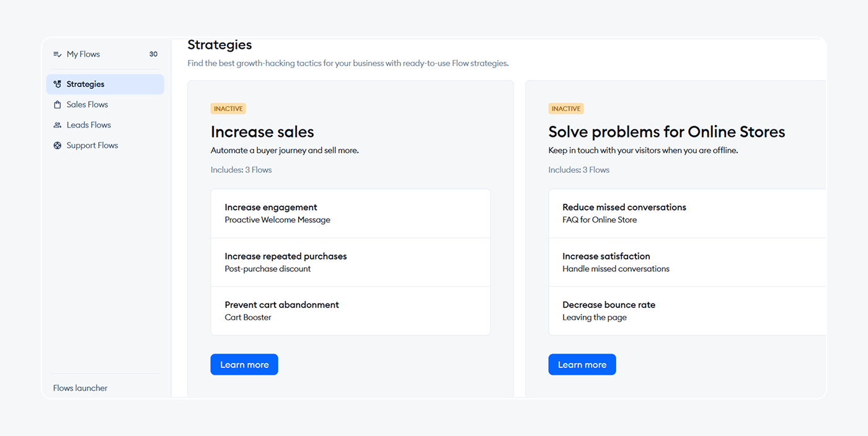The width and height of the screenshot is (868, 436).
Task: Click the Increase sales strategy title
Action: click(x=262, y=132)
